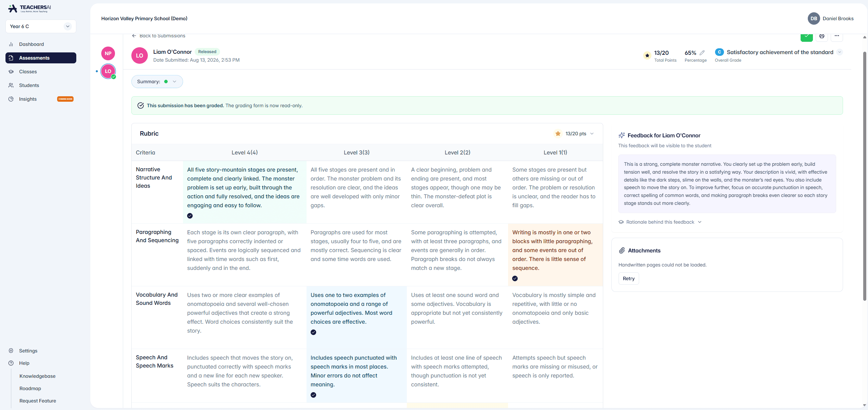
Task: Print the submission using printer icon
Action: [x=821, y=36]
